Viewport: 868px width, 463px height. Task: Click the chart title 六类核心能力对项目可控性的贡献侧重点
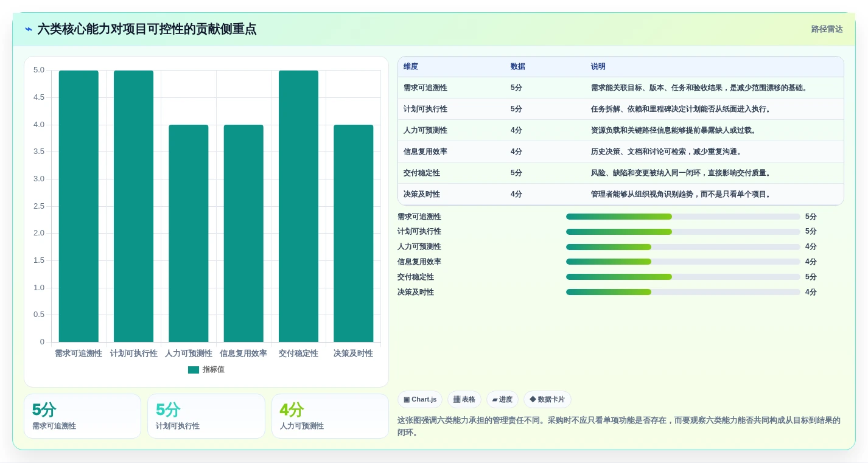coord(147,29)
